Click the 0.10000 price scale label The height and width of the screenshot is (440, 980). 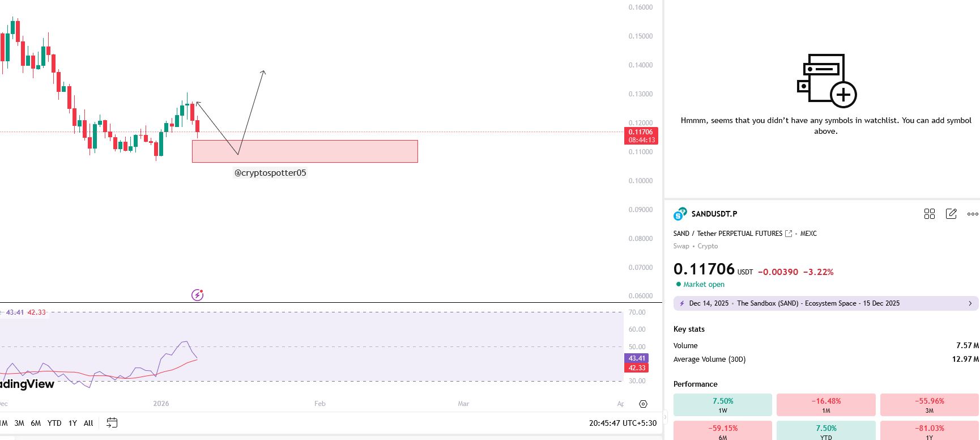(641, 181)
